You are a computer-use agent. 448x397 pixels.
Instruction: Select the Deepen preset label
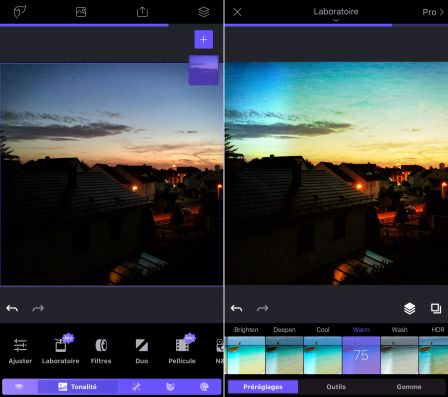284,330
